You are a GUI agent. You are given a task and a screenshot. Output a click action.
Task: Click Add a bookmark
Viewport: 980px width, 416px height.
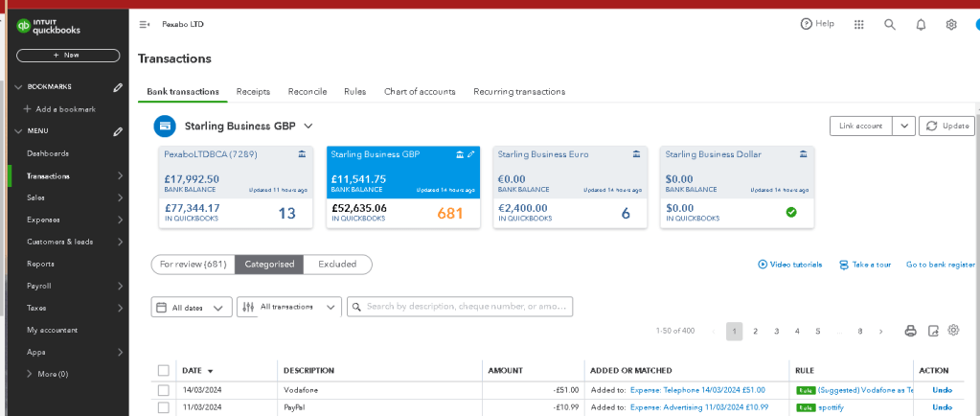pyautogui.click(x=59, y=109)
